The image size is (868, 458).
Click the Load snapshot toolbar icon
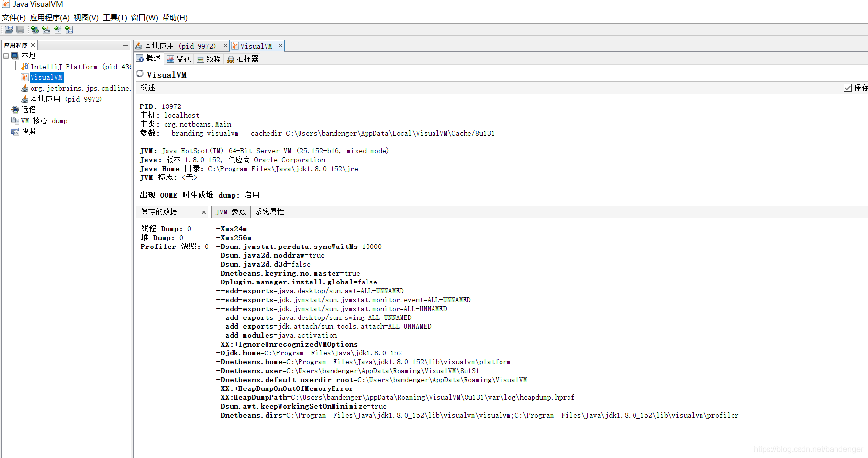(9, 30)
